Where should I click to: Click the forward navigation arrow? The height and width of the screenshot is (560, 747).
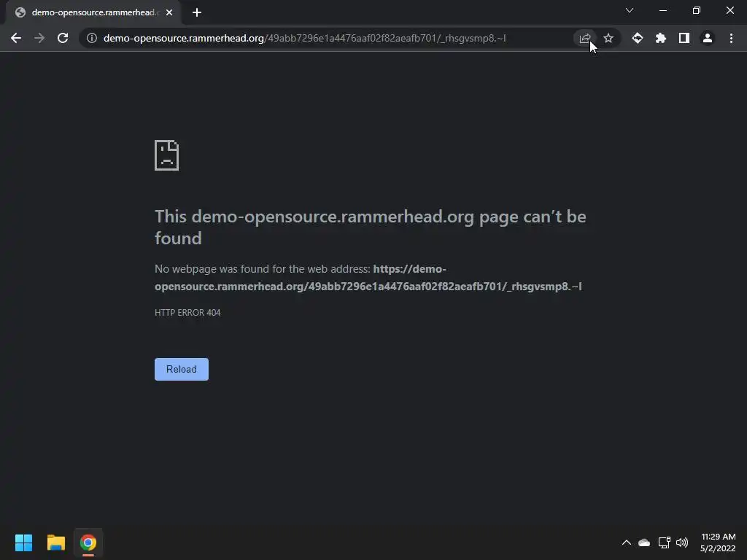39,38
